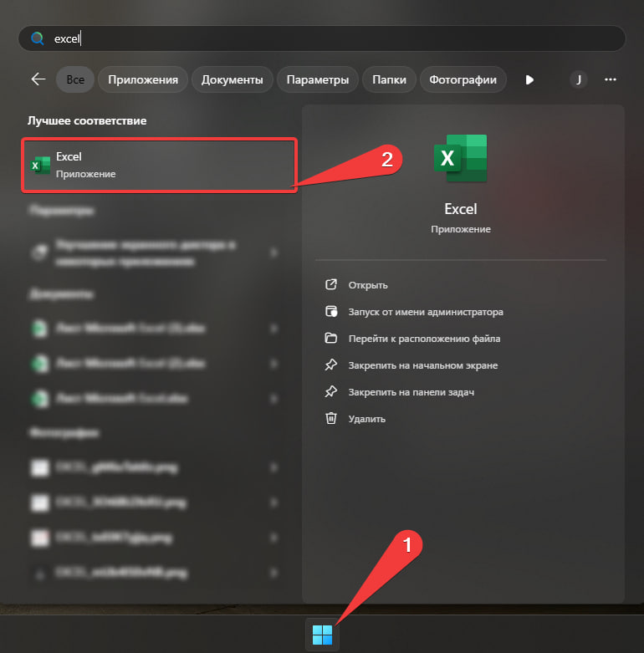644x653 pixels.
Task: Select the Приложения filter tab
Action: pos(142,79)
